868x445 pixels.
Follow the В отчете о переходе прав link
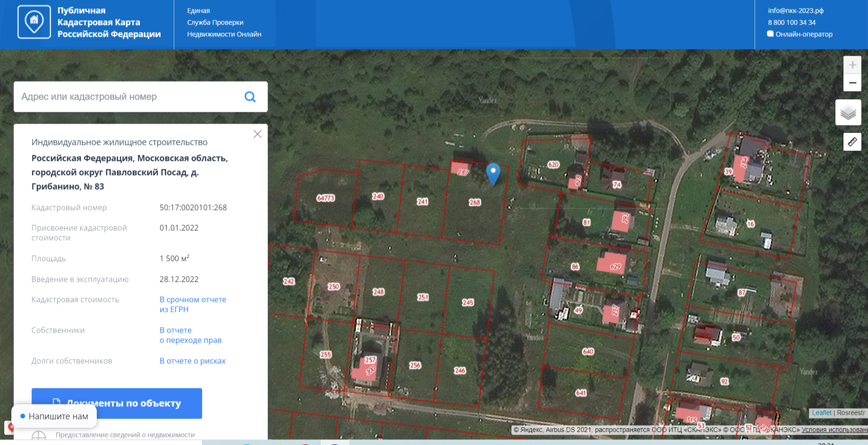coord(190,335)
